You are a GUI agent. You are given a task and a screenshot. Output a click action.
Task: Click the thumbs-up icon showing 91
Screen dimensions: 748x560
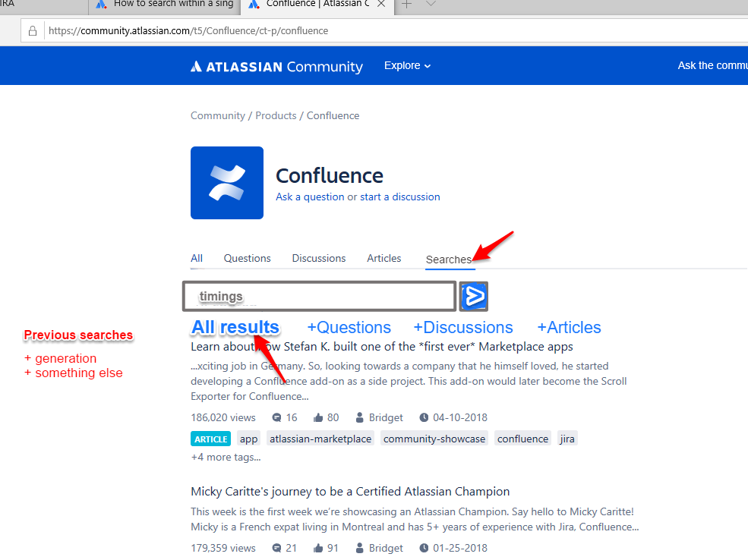[x=318, y=548]
